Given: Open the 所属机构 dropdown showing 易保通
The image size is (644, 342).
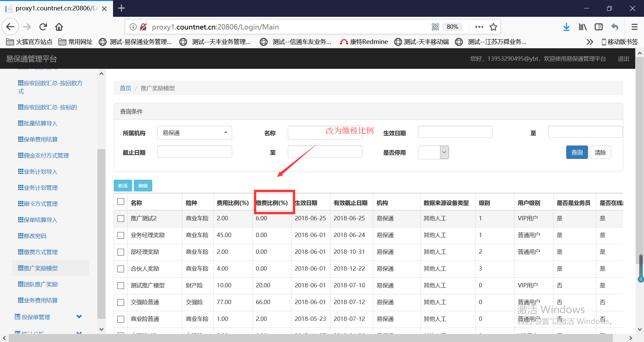Looking at the screenshot, I should point(195,133).
